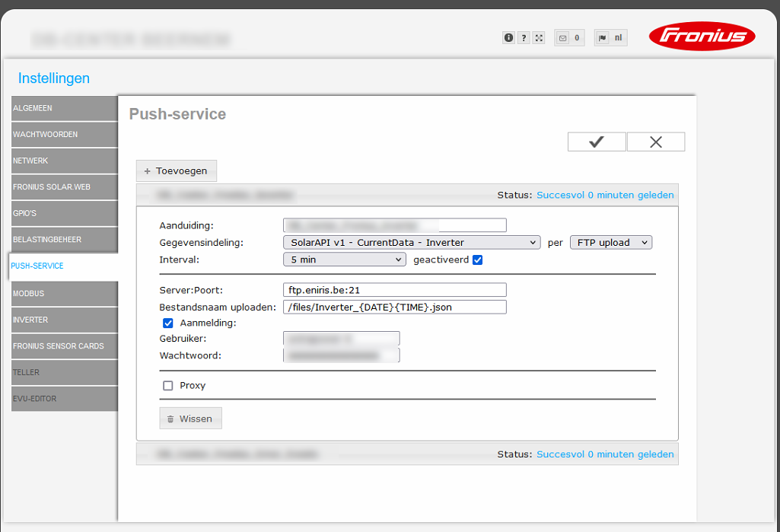Switch to the Modbus tab

[65, 293]
